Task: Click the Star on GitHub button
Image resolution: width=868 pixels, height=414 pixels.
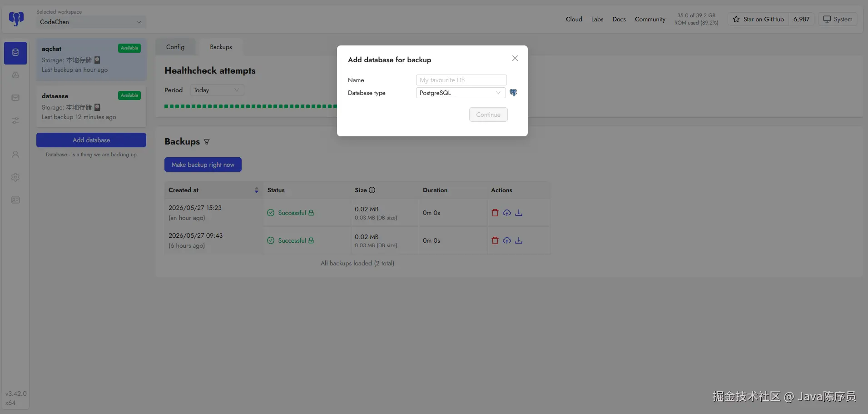Action: click(x=758, y=19)
